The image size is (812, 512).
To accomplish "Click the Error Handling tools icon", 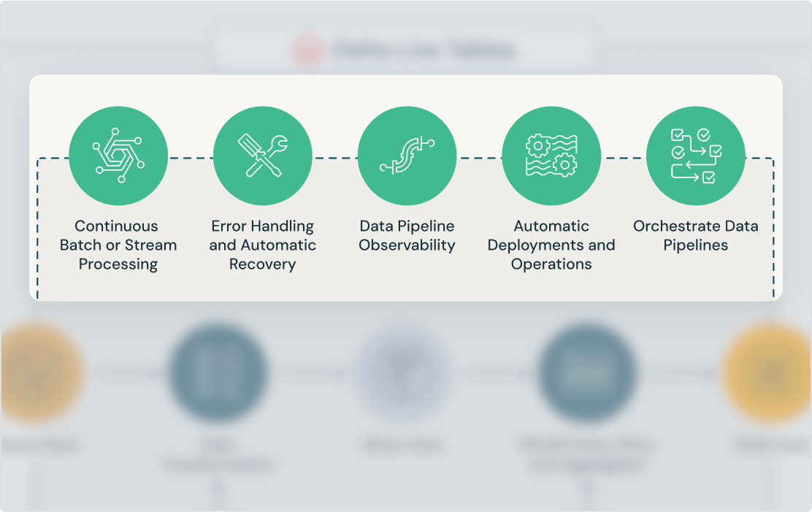I will [x=263, y=156].
